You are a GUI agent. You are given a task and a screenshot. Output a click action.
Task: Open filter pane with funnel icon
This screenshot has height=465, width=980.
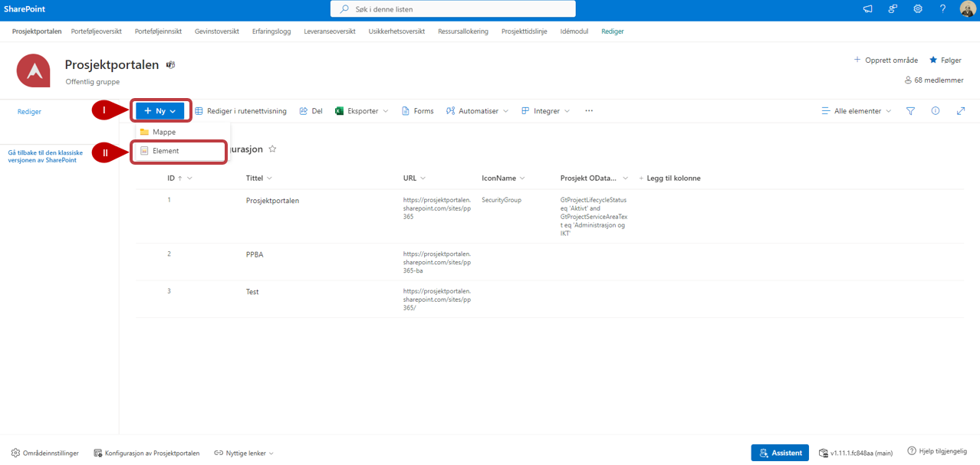910,111
